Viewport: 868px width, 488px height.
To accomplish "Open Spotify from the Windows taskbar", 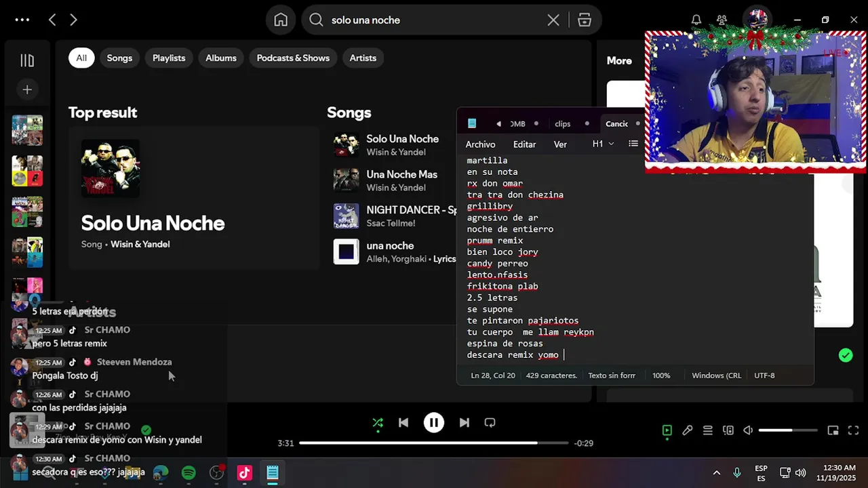I will coord(189,473).
